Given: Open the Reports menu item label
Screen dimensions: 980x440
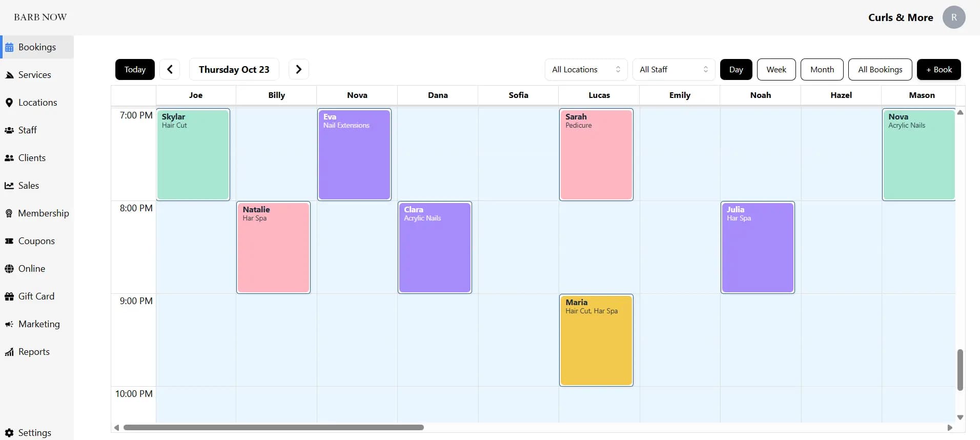Looking at the screenshot, I should pyautogui.click(x=34, y=352).
